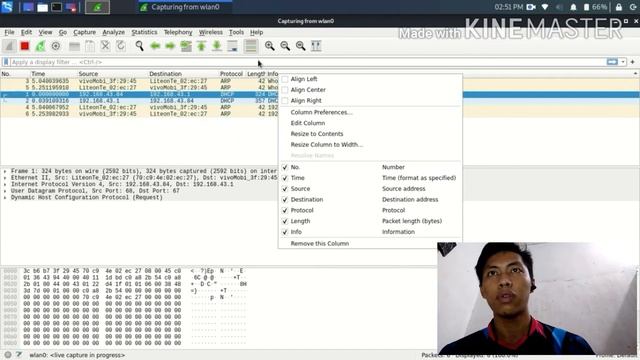Viewport: 640px width, 360px height.
Task: Uncheck the No. column
Action: pos(285,167)
